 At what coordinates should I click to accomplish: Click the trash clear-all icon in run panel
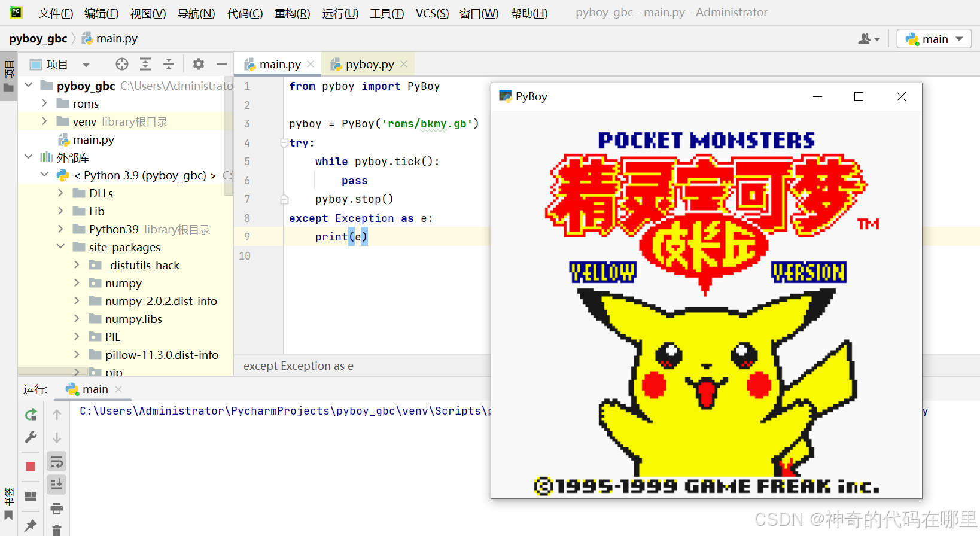tap(57, 530)
